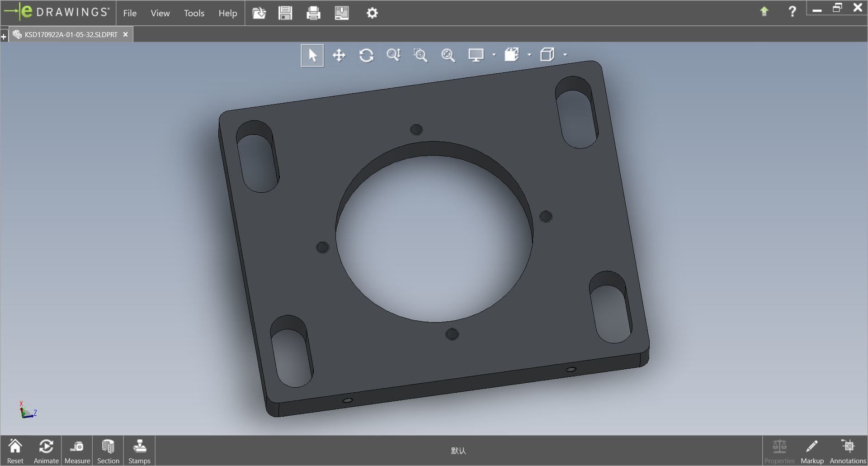Open the Annotations tool
The image size is (868, 466).
(848, 451)
